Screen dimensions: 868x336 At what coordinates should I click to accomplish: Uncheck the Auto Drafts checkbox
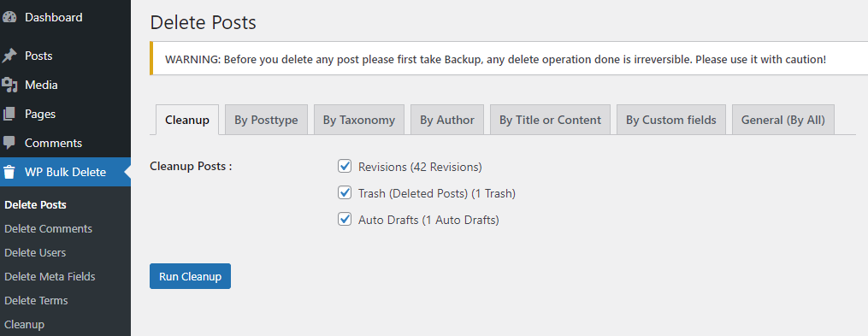[x=345, y=219]
